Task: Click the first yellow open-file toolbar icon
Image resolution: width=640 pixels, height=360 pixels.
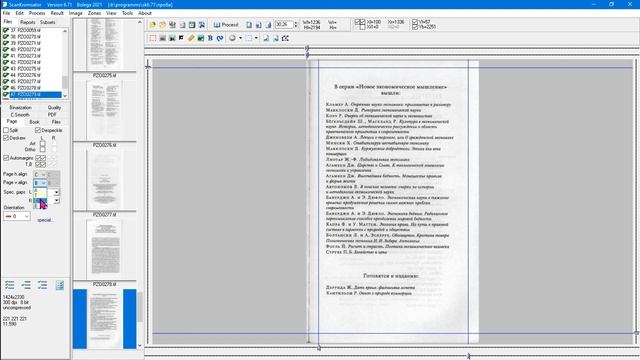Action: [153, 25]
